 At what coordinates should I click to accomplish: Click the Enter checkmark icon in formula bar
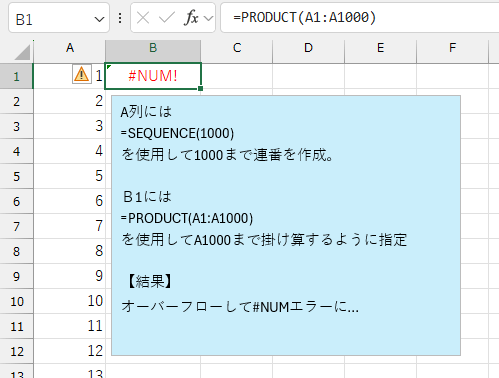coord(167,18)
